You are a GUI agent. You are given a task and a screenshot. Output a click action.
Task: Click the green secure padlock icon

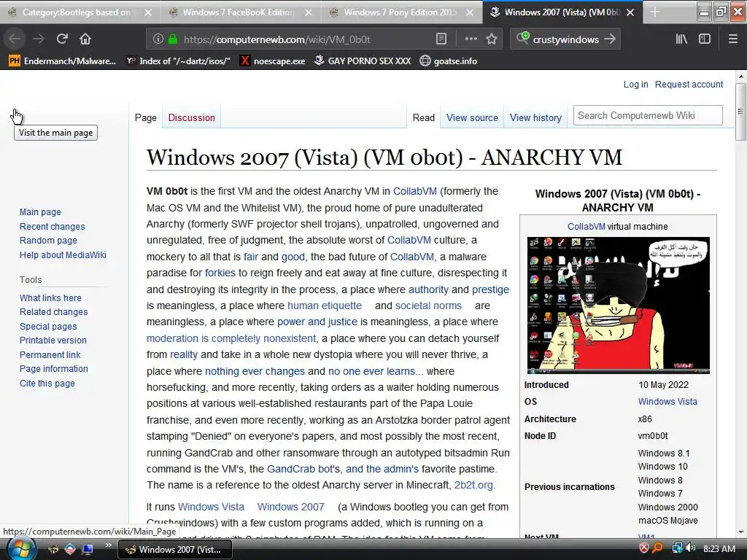(x=173, y=39)
